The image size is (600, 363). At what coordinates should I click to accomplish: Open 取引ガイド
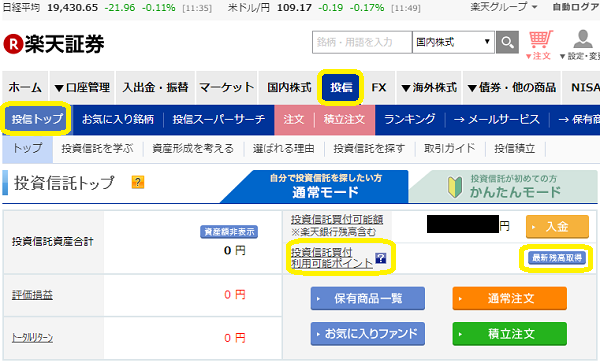[x=450, y=148]
